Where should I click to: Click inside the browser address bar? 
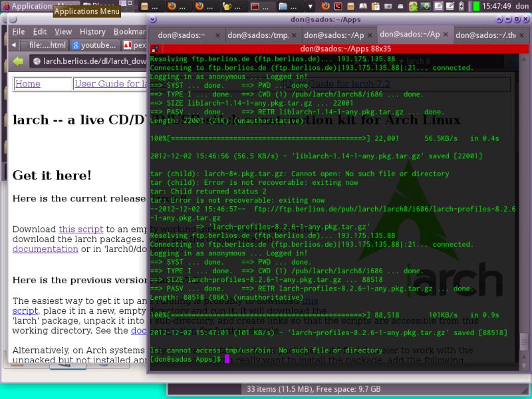point(93,60)
